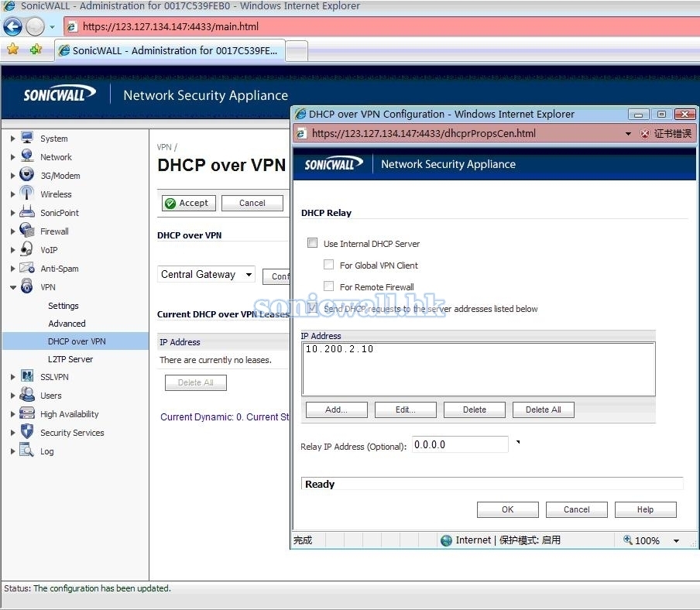700x610 pixels.
Task: Open the Central Gateway dropdown
Action: pos(206,274)
